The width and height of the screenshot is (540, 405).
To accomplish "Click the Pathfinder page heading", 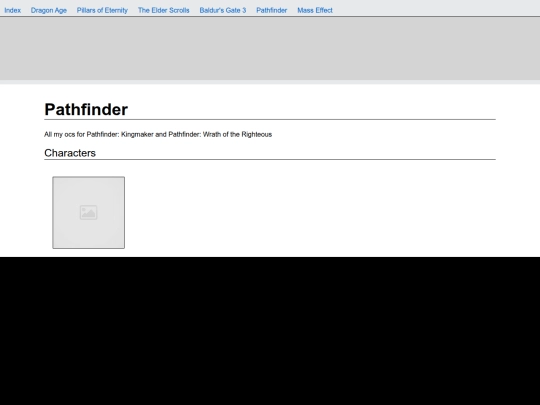I will point(86,110).
